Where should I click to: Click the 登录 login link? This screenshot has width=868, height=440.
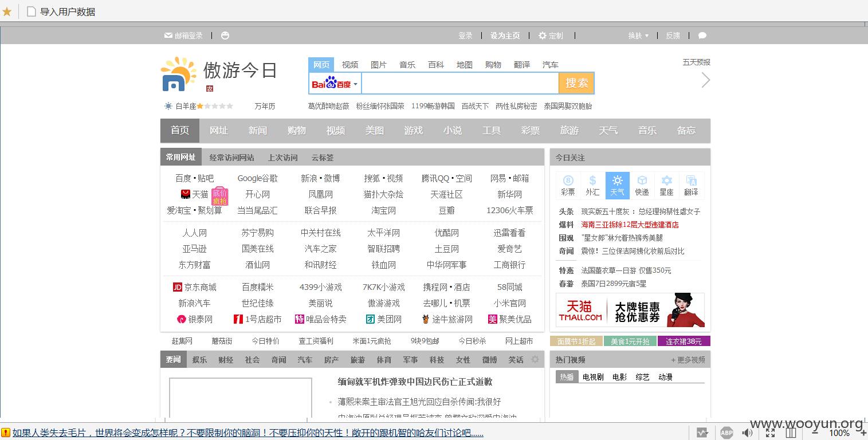(466, 36)
